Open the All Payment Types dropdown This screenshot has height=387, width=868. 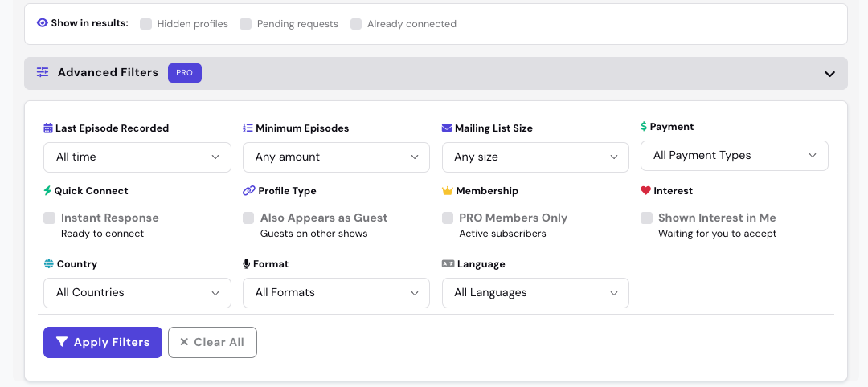pos(735,155)
